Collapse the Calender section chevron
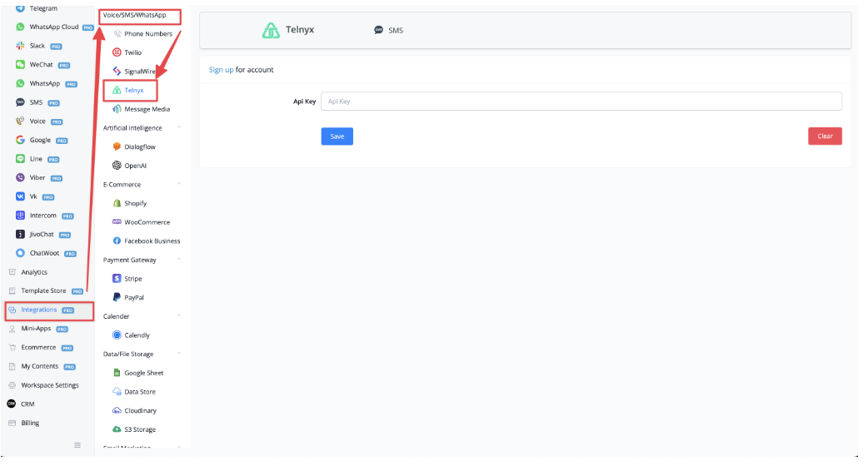This screenshot has height=466, width=868. pos(179,315)
